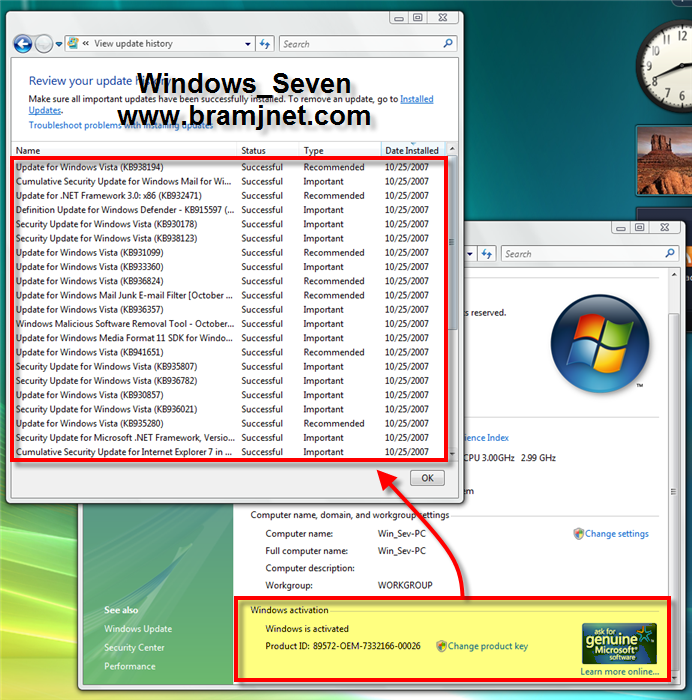Click the update list scrollbar thumb

pyautogui.click(x=452, y=243)
